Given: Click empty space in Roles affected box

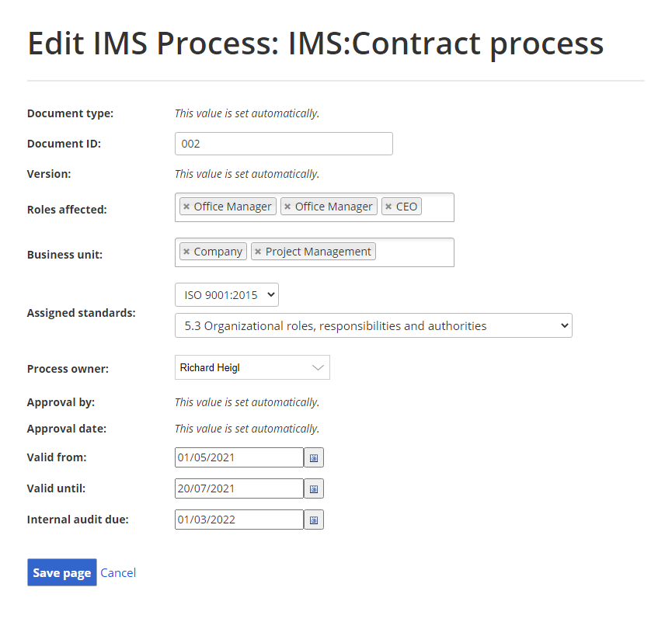Looking at the screenshot, I should pos(437,207).
